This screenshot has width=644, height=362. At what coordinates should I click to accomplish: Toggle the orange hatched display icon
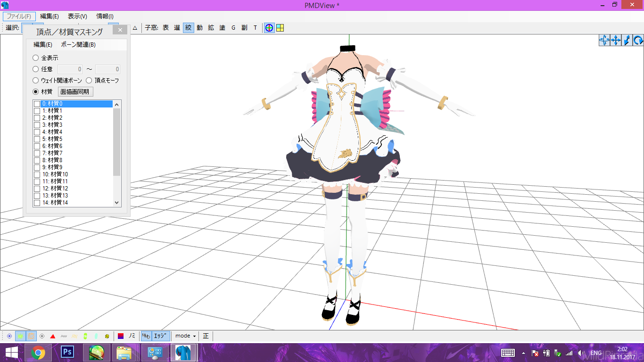pyautogui.click(x=31, y=336)
